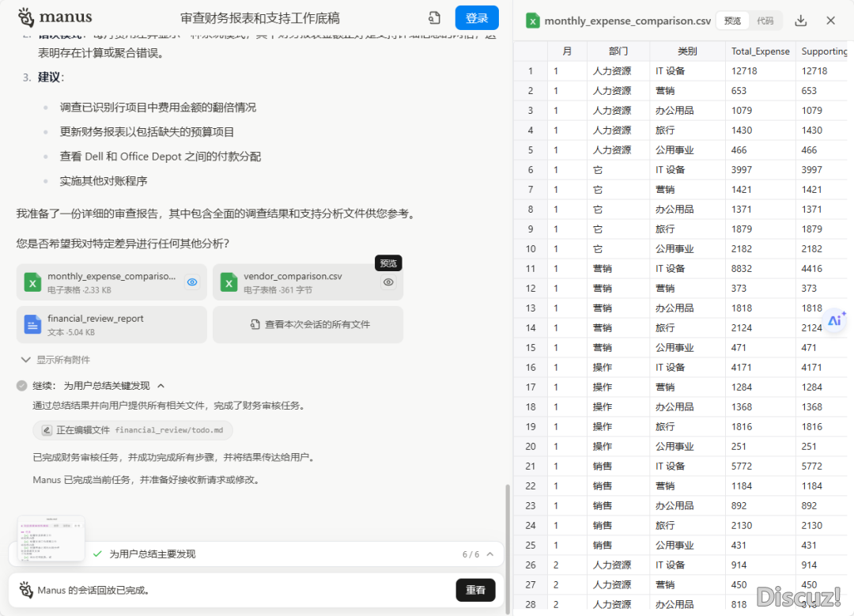Click the Total_Expense column header

(761, 51)
